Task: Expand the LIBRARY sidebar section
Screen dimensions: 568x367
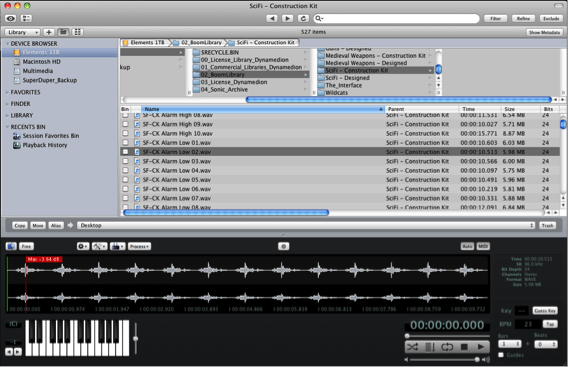Action: pos(7,115)
